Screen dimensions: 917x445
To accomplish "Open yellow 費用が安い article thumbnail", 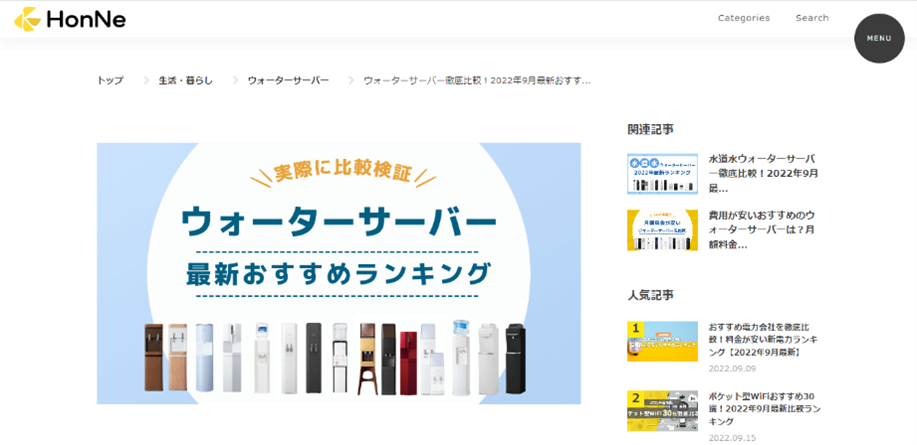I will click(662, 230).
